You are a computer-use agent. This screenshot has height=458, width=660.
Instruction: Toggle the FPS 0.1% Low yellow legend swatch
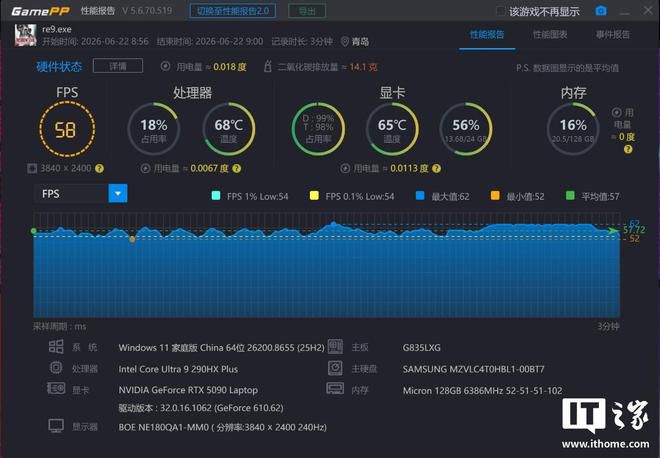pos(314,195)
